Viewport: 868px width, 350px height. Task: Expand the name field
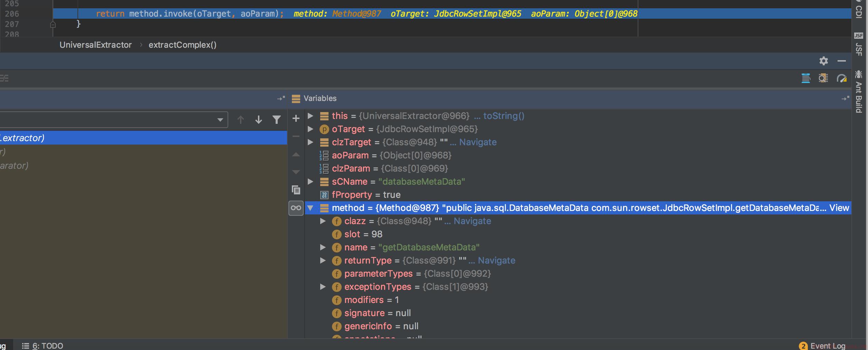point(323,247)
